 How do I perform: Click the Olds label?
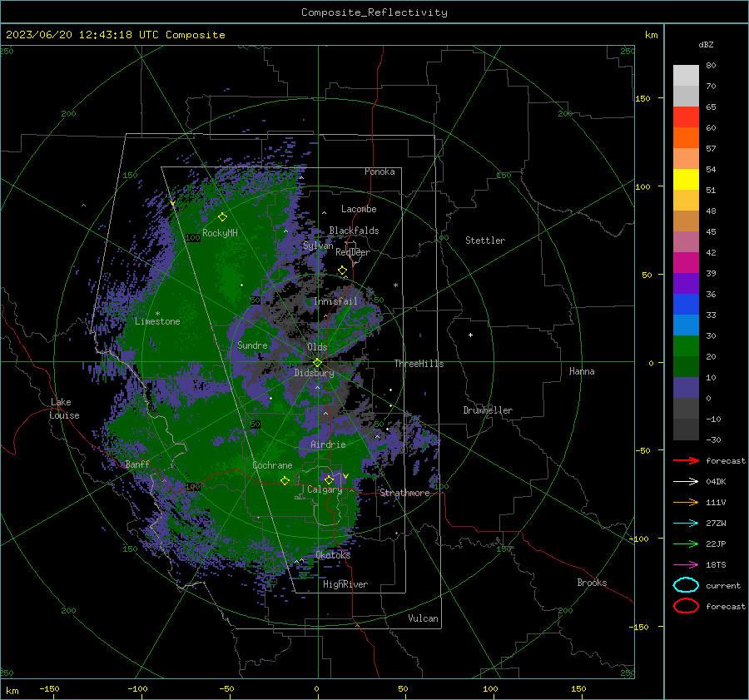tap(317, 347)
